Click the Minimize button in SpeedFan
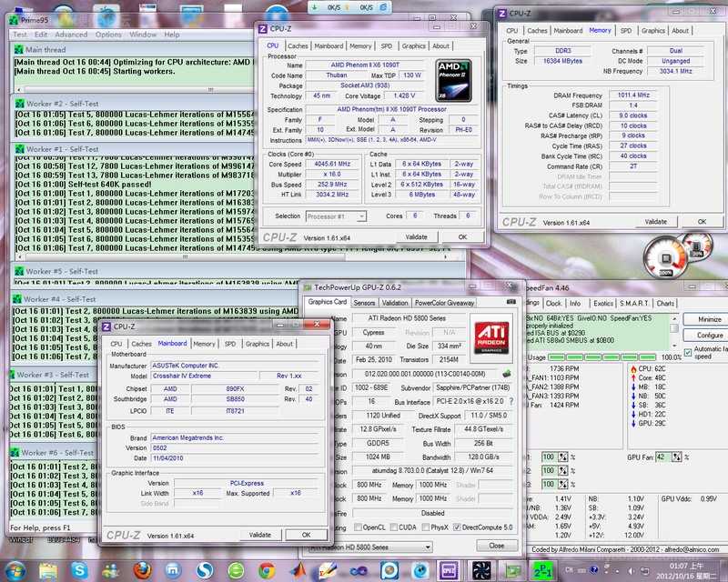Image resolution: width=728 pixels, height=582 pixels. point(710,319)
